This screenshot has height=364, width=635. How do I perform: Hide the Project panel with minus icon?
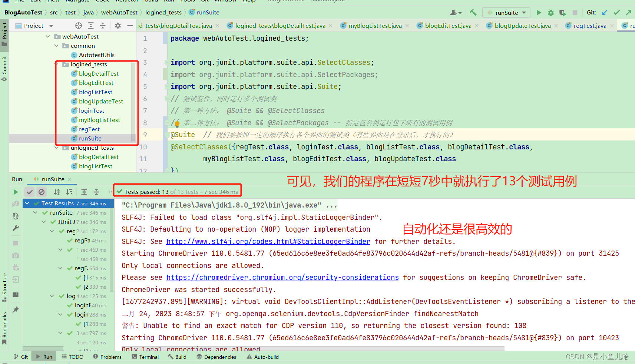(x=130, y=26)
